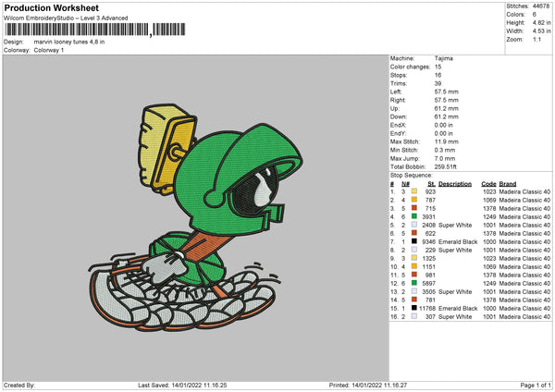This screenshot has width=555, height=392.
Task: Click the 'Colorway 1' value
Action: pyautogui.click(x=49, y=50)
